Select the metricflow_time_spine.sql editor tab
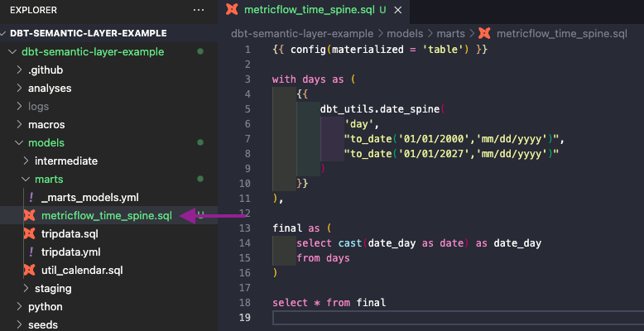 tap(314, 10)
